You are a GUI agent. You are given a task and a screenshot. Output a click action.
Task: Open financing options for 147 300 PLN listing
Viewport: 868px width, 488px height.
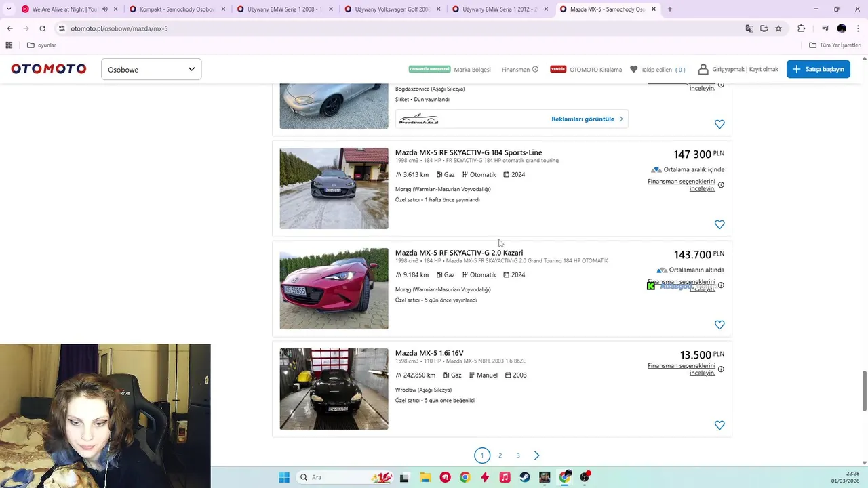(x=682, y=185)
